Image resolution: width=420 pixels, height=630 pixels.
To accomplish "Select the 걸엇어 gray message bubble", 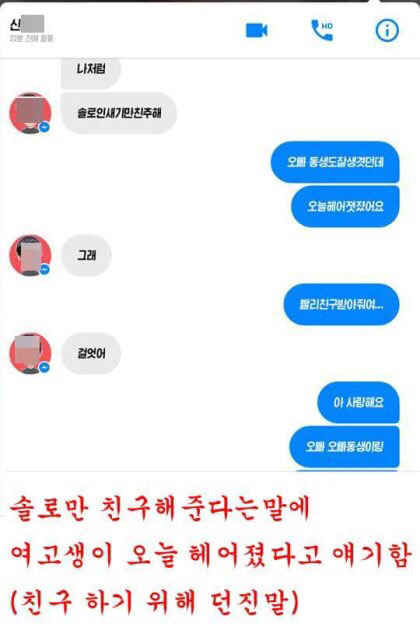I will click(91, 354).
